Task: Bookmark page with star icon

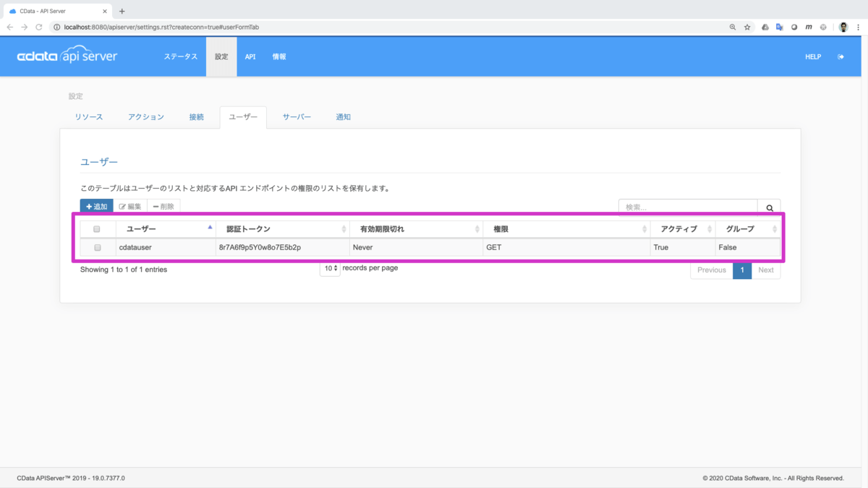Action: 747,27
